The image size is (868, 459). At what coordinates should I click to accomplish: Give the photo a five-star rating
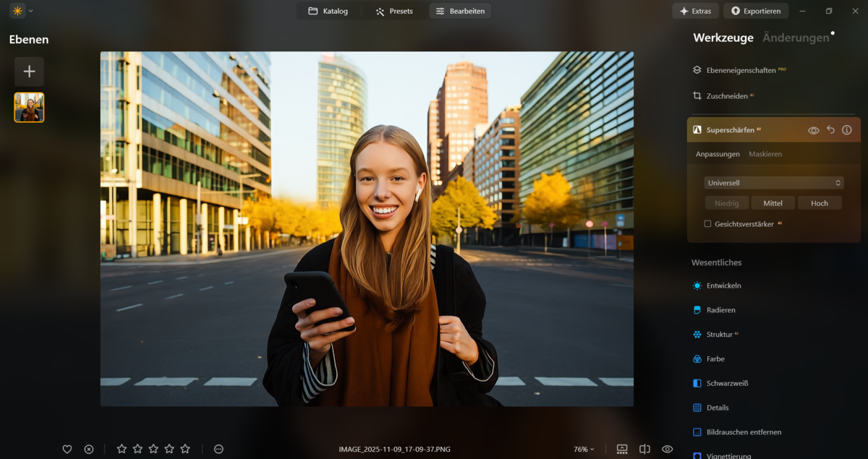click(184, 449)
